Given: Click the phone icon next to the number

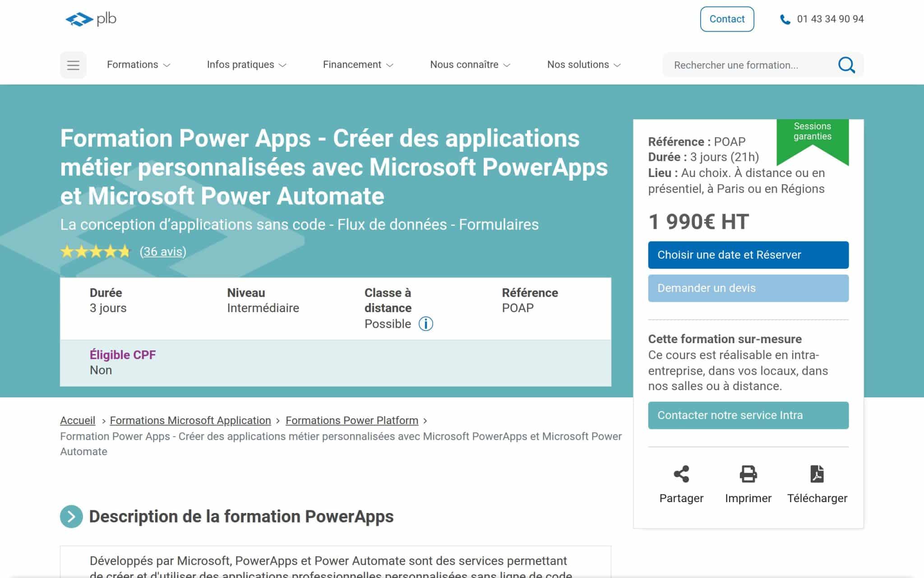Looking at the screenshot, I should (785, 19).
